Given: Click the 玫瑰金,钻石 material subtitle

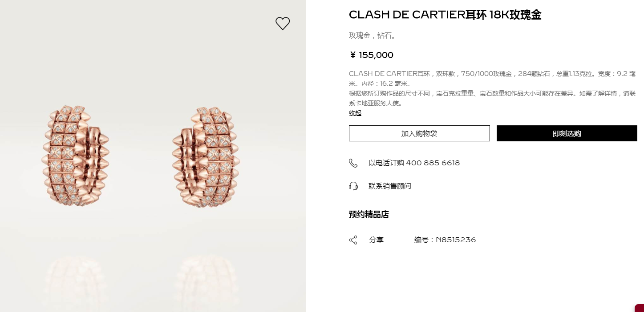Looking at the screenshot, I should pyautogui.click(x=373, y=36).
